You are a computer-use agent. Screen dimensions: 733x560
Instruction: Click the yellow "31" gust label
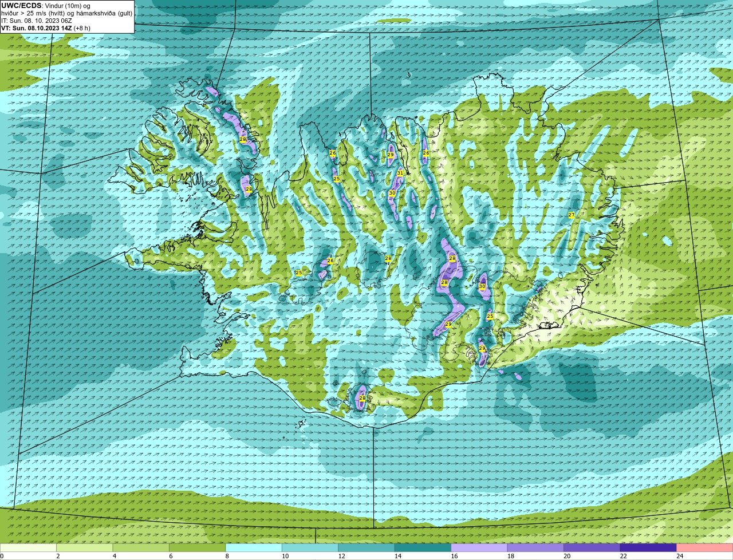pos(400,173)
